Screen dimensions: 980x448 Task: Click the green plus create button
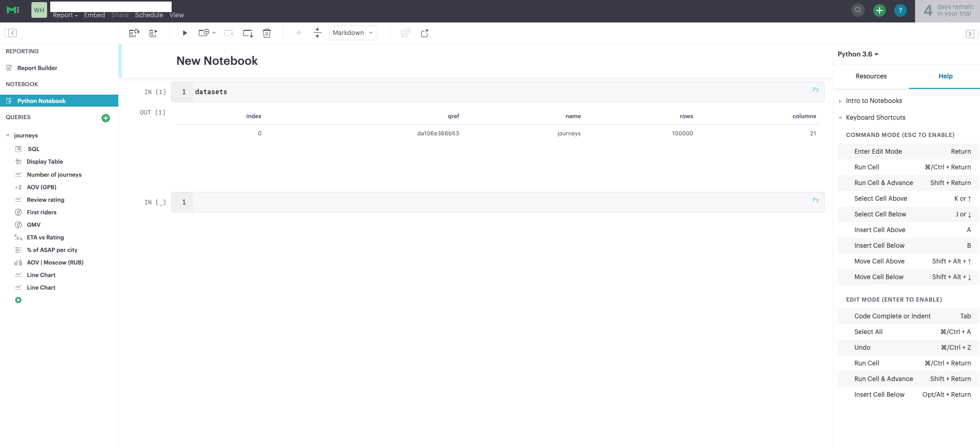pyautogui.click(x=880, y=10)
